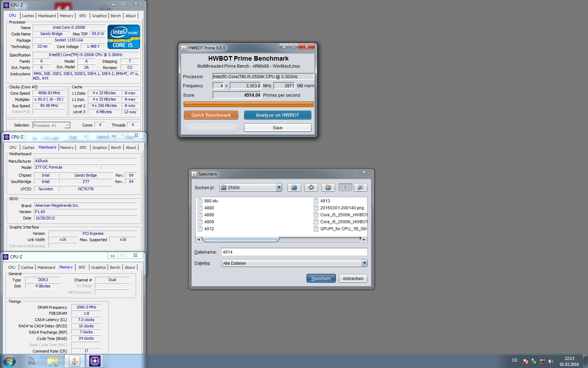Click the create new folder icon in Speichern dialog
The image size is (588, 368).
tap(328, 188)
